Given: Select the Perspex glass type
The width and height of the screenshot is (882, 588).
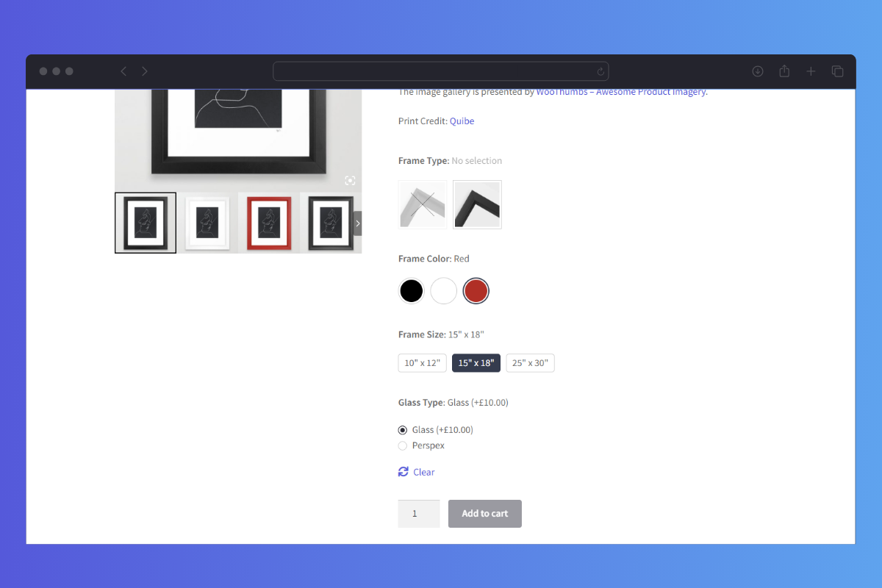Looking at the screenshot, I should tap(402, 446).
